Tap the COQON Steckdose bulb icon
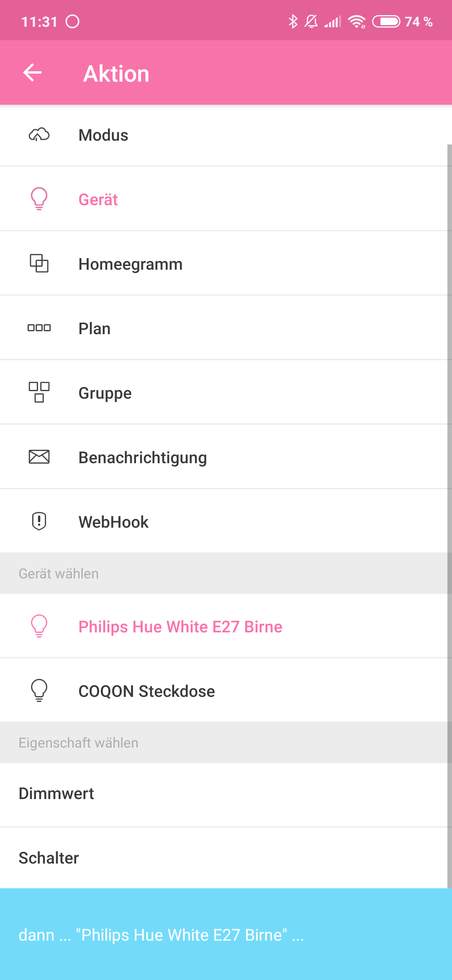Screen dimensions: 452x980 (39, 691)
